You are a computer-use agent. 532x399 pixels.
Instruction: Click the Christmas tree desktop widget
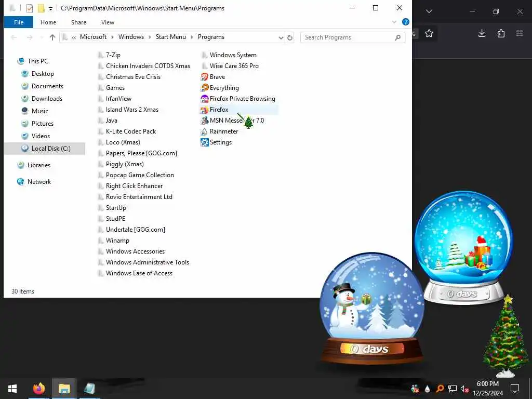coord(506,336)
